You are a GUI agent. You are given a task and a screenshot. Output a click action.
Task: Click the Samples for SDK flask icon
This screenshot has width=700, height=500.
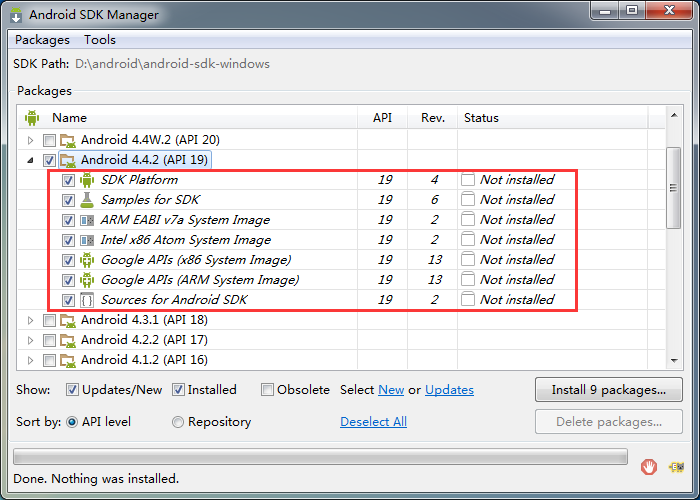tap(87, 200)
